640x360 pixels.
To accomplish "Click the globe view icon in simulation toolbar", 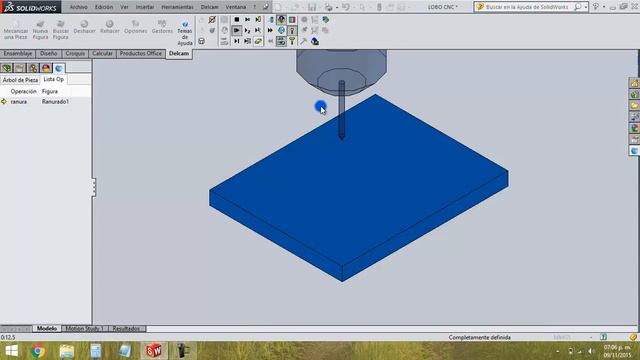I will (281, 30).
